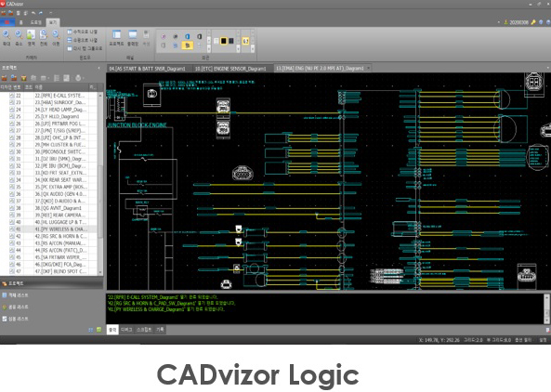This screenshot has height=392, width=551.
Task: Click the name column header in the project list
Action: (60, 87)
